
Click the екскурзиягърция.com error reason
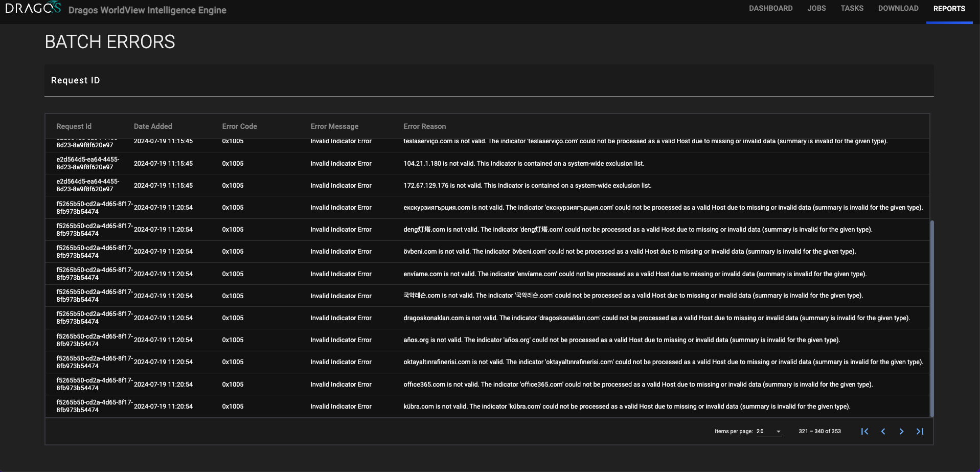click(x=663, y=208)
